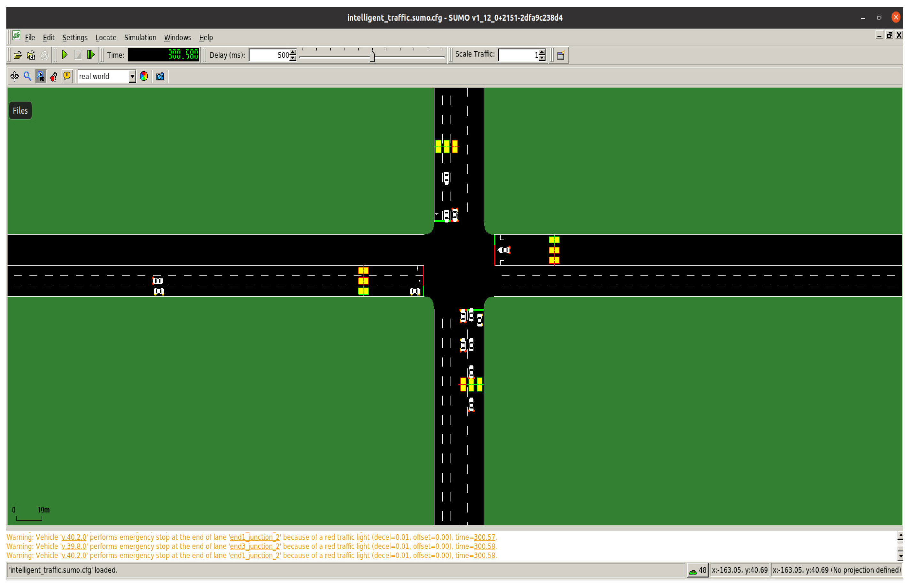Click the Step simulation button
Viewport: 911px width, 588px height.
pyautogui.click(x=90, y=55)
